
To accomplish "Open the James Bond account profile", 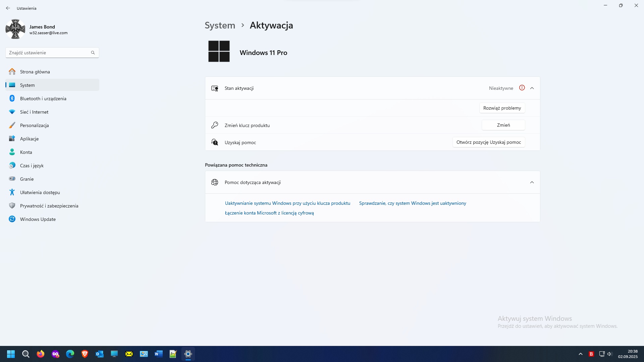I will pos(37,29).
